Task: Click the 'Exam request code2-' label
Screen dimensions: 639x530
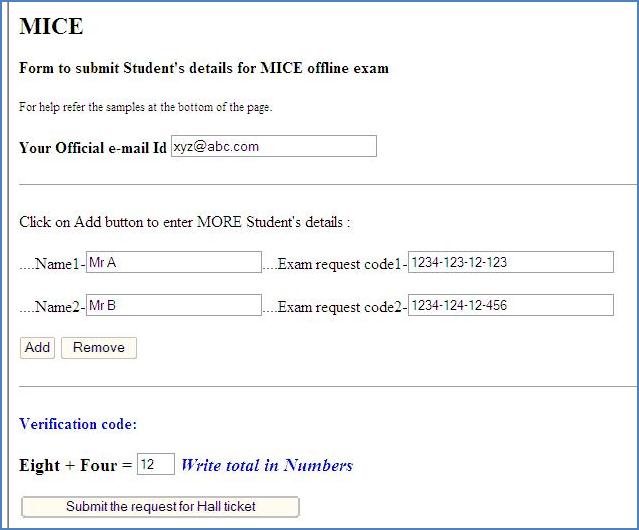Action: coord(343,307)
